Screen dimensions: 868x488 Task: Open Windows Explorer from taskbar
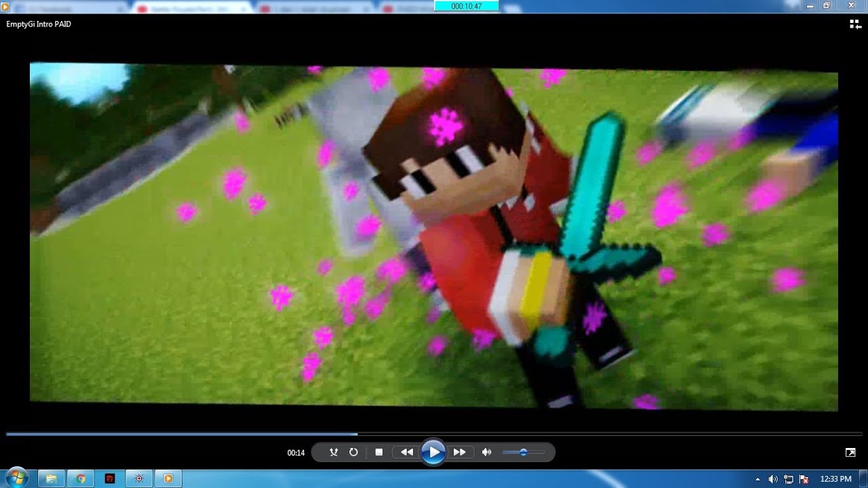click(x=51, y=479)
